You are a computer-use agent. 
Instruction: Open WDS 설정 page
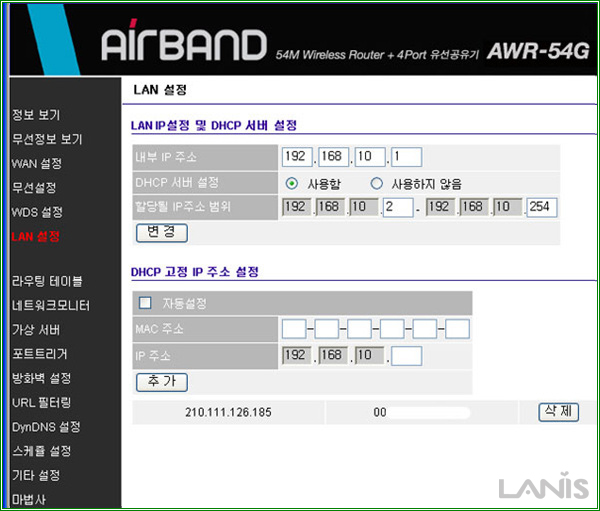pyautogui.click(x=37, y=212)
